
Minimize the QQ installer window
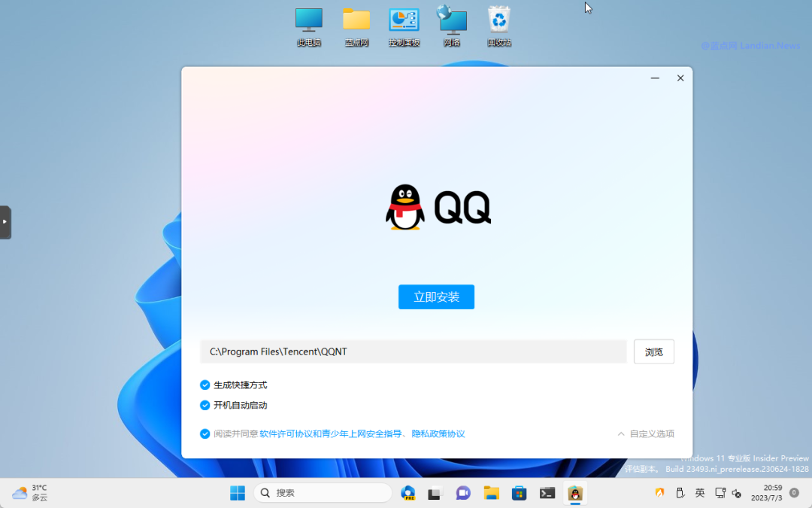pyautogui.click(x=655, y=78)
